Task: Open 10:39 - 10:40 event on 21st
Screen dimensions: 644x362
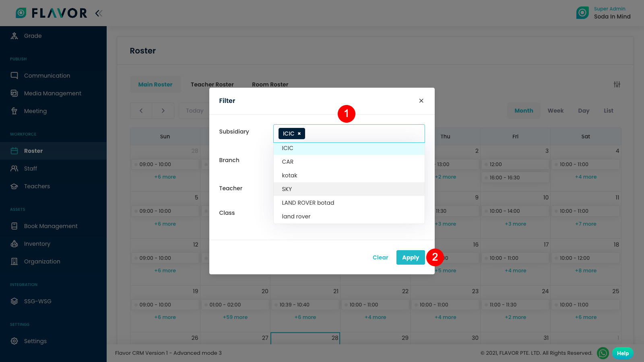Action: 305,304
